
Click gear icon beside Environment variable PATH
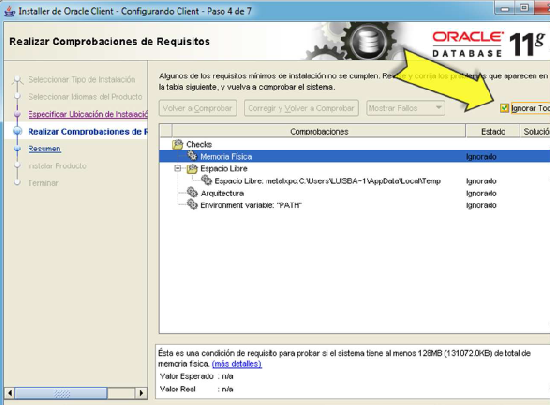click(192, 204)
